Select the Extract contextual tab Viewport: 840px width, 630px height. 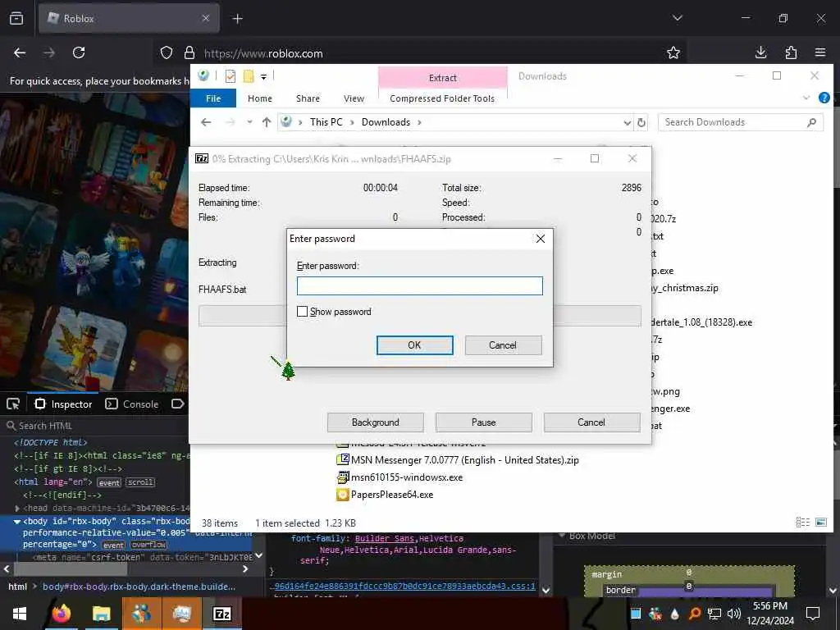click(x=442, y=78)
